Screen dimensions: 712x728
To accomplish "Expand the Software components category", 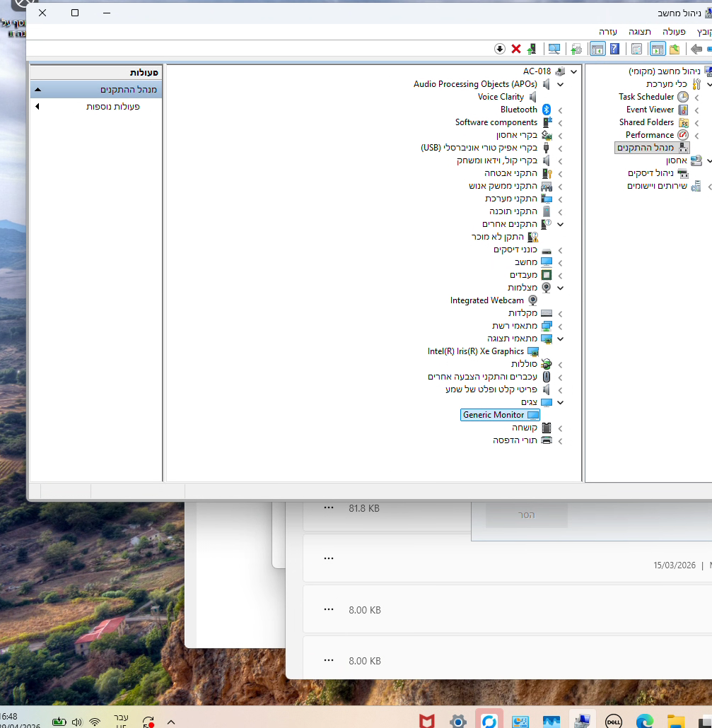I will click(560, 123).
